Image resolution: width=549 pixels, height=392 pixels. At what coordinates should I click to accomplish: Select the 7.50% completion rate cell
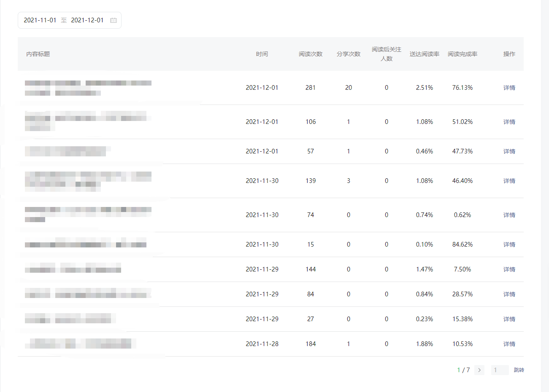pos(462,269)
